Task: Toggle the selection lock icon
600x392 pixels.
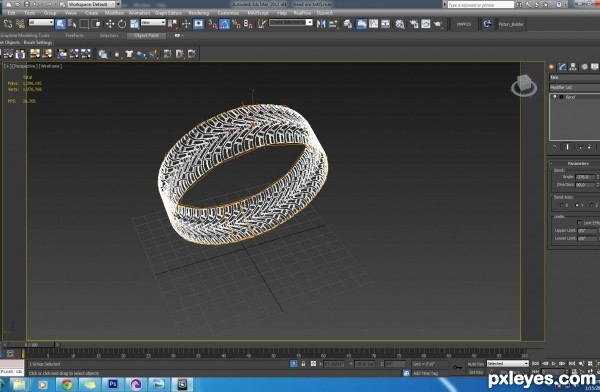Action: click(303, 364)
